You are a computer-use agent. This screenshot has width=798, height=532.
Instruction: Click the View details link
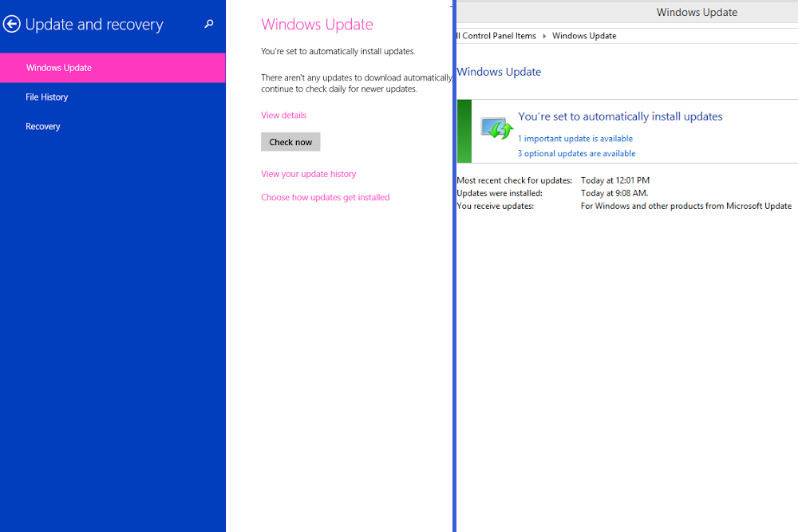click(283, 116)
